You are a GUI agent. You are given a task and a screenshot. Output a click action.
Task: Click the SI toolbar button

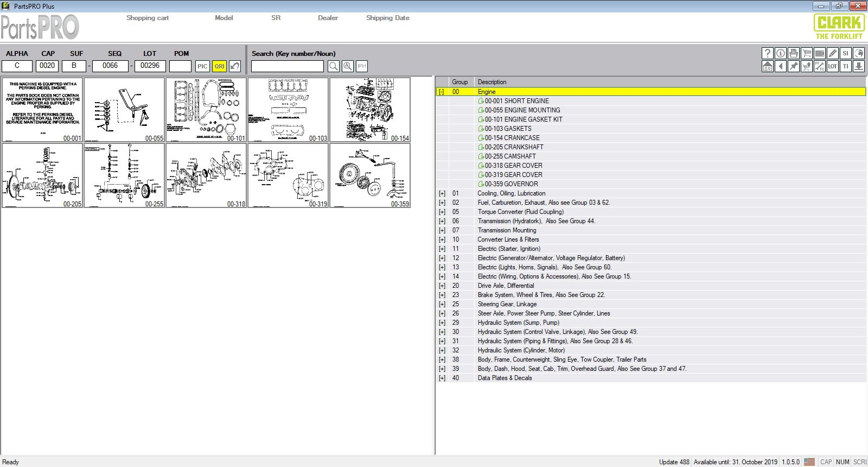pyautogui.click(x=846, y=53)
